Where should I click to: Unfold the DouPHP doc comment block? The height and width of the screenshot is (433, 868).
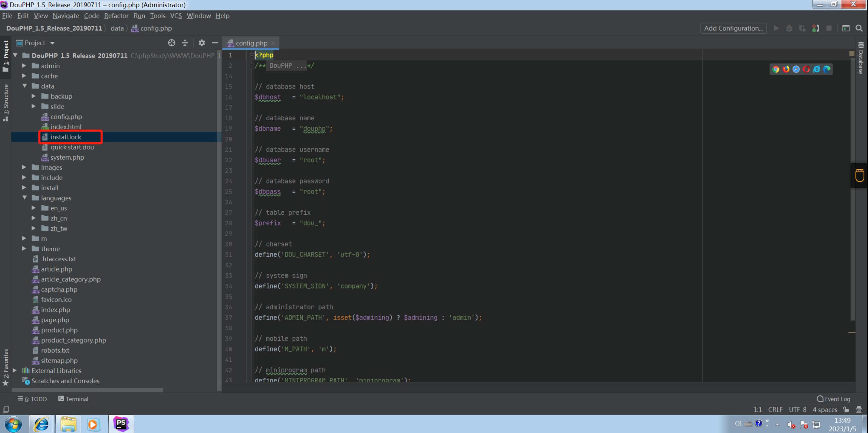252,66
